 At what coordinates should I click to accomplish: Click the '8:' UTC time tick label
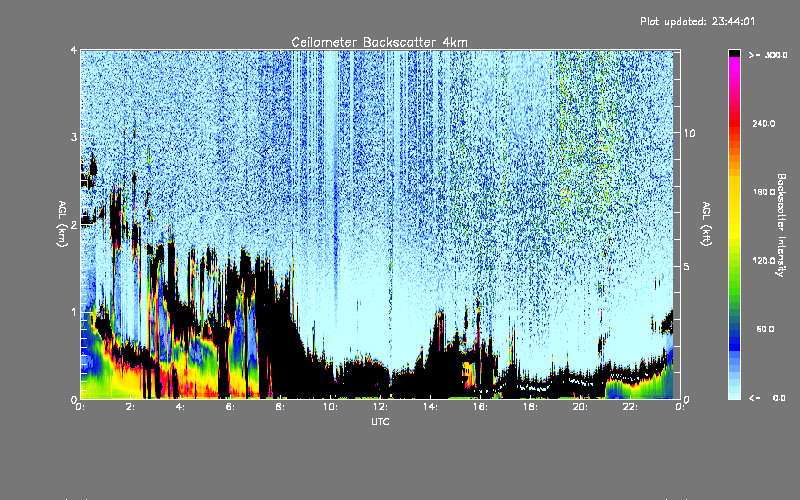280,407
